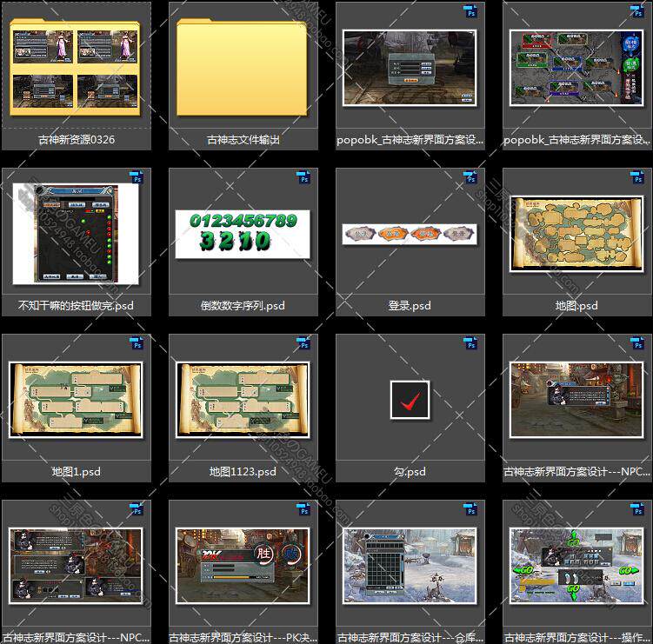Click the Ps badge on 不知干嘛的按钮做完.psd tile

(x=137, y=177)
